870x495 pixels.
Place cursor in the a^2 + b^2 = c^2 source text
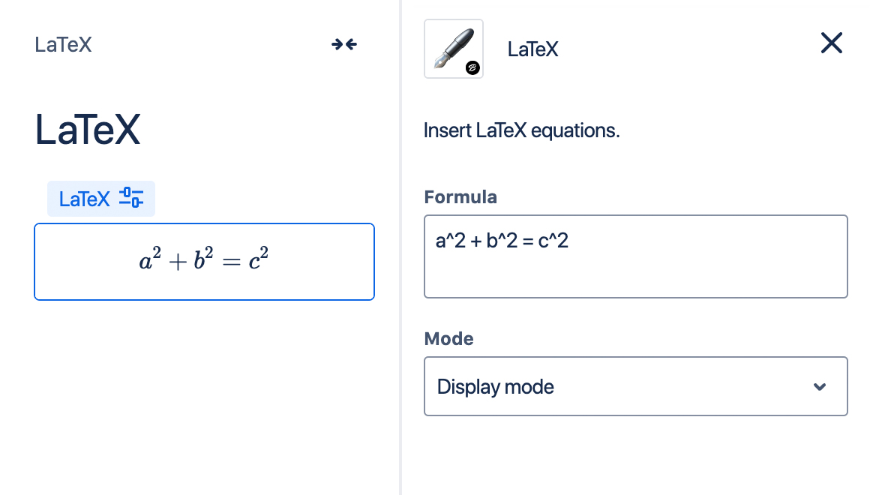pos(502,240)
